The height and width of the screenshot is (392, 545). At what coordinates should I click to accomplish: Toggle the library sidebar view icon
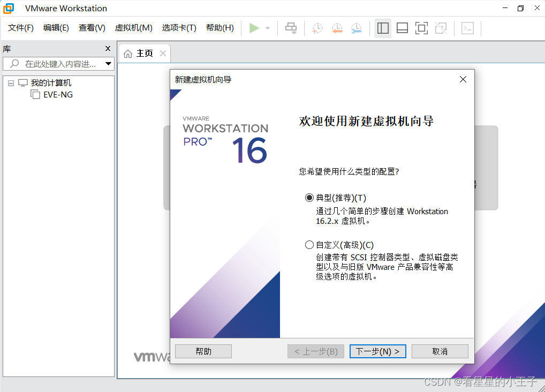click(383, 28)
